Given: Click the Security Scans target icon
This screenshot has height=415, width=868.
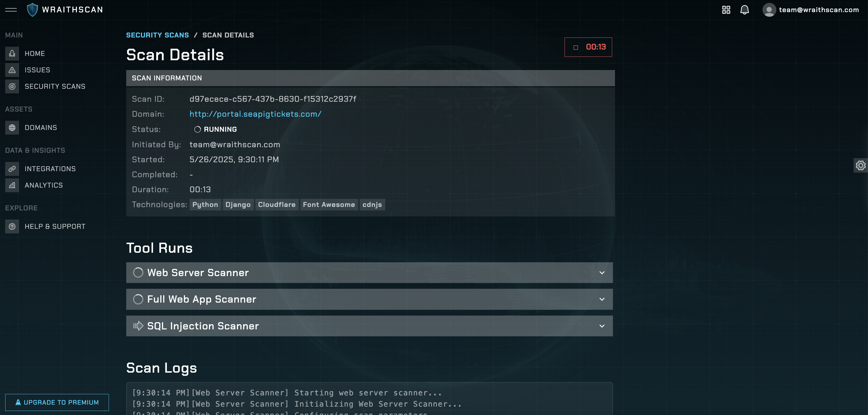Looking at the screenshot, I should click(12, 86).
